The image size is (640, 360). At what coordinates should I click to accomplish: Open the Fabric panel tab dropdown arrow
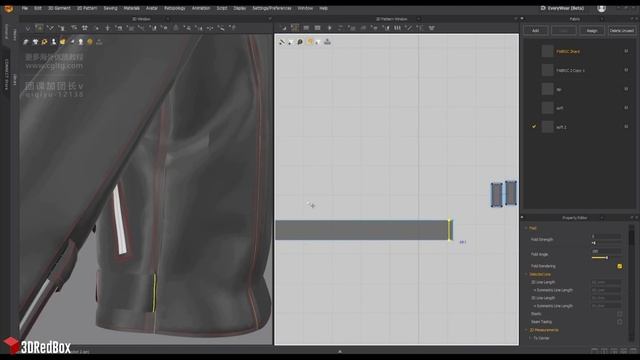[602, 19]
